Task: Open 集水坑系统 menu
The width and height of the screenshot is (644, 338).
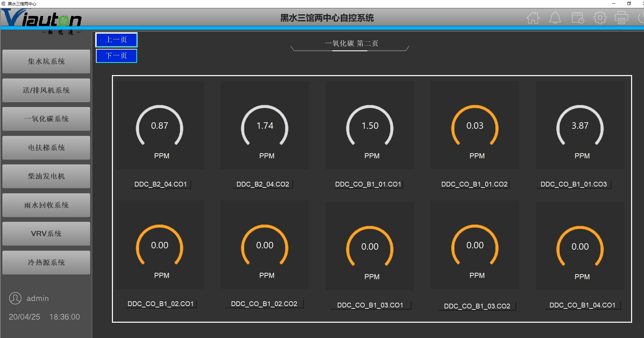Action: point(46,61)
